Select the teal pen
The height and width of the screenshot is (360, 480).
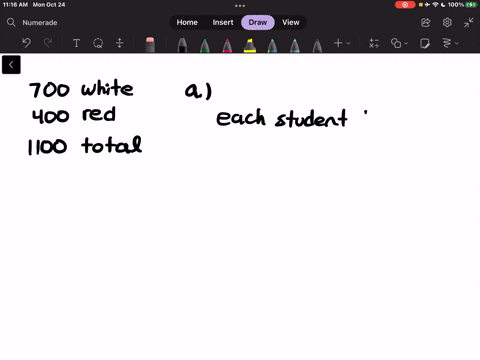point(272,45)
